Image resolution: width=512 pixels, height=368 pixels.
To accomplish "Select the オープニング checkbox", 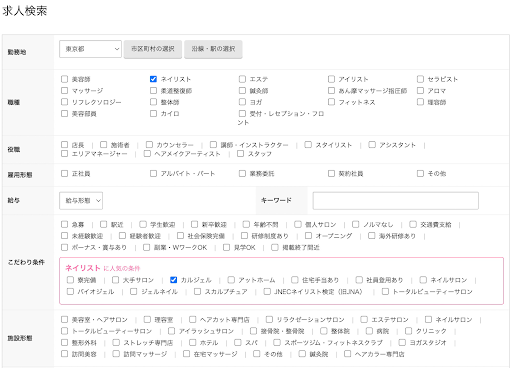I will 308,236.
